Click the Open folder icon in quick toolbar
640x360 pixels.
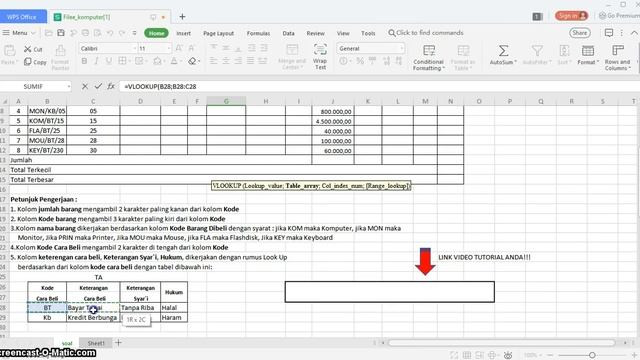click(49, 33)
